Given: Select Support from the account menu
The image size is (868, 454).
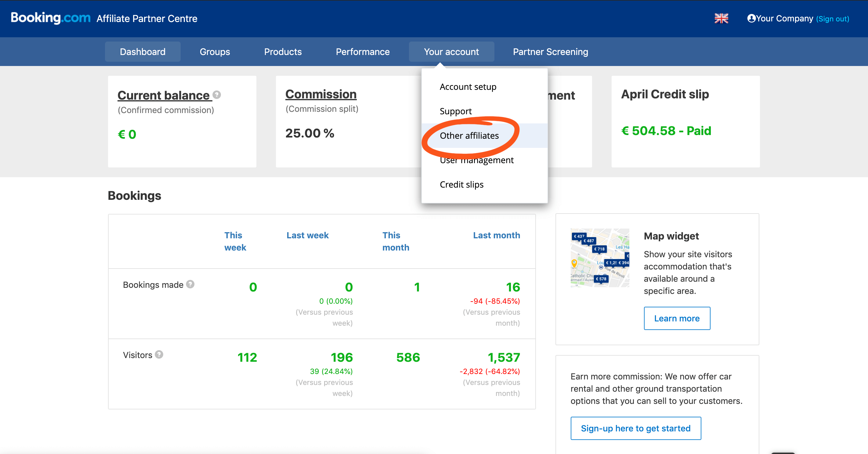Looking at the screenshot, I should (x=485, y=111).
